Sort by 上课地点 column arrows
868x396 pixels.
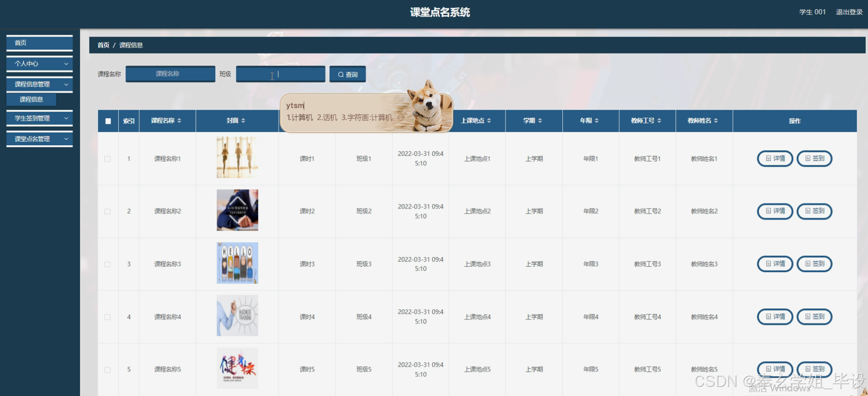(x=489, y=121)
